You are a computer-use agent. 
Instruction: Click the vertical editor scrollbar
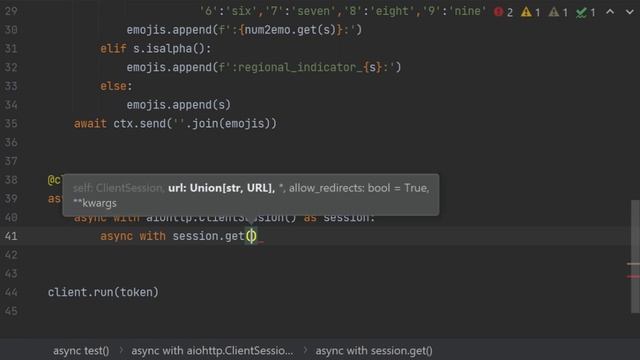634,256
